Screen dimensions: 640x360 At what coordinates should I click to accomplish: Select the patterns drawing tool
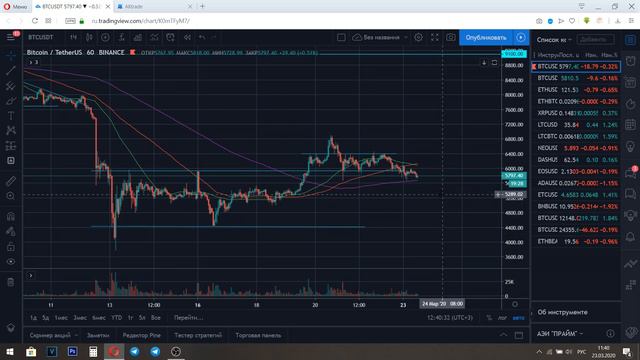11,131
